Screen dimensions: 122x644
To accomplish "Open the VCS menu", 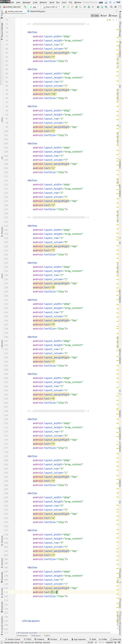I will click(70, 3).
